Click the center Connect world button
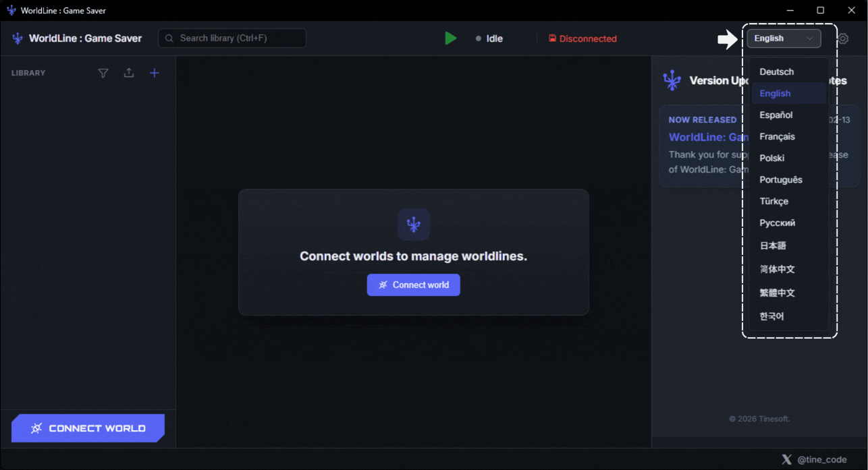This screenshot has width=868, height=470. (414, 285)
